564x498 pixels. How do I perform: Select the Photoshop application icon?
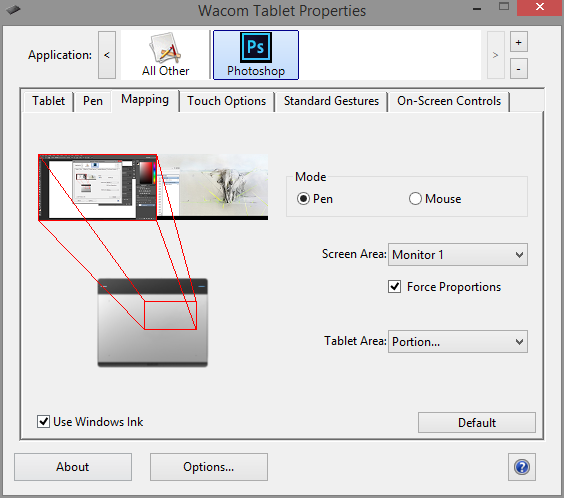(x=256, y=55)
